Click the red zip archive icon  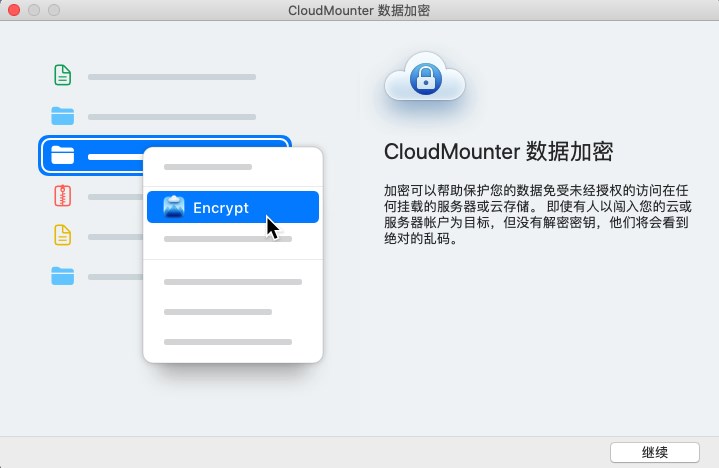coord(62,196)
